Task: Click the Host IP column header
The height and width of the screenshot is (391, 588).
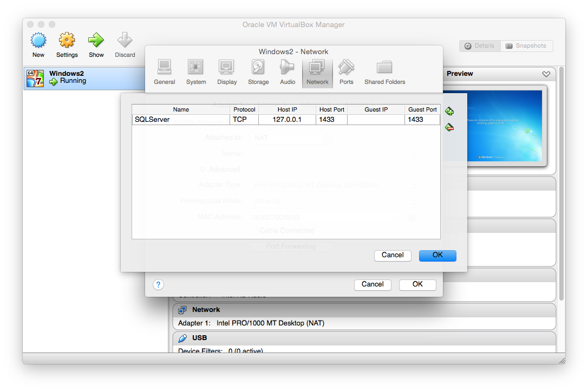Action: pos(288,109)
